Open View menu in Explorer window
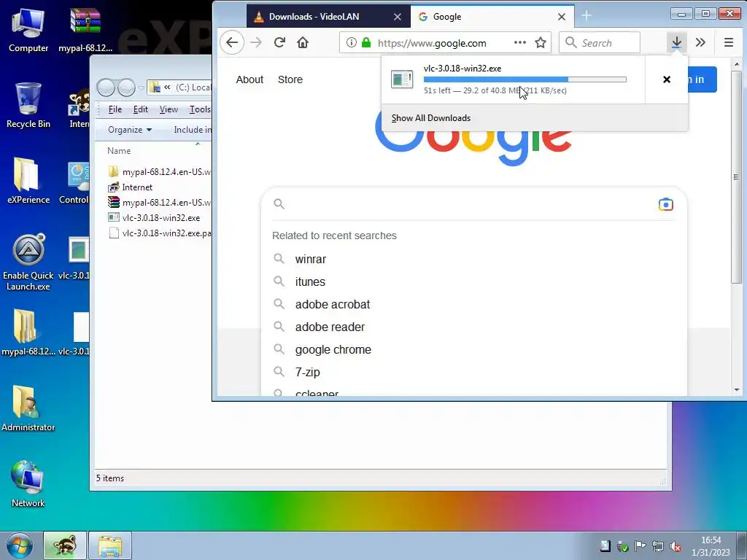This screenshot has height=560, width=747. 169,109
